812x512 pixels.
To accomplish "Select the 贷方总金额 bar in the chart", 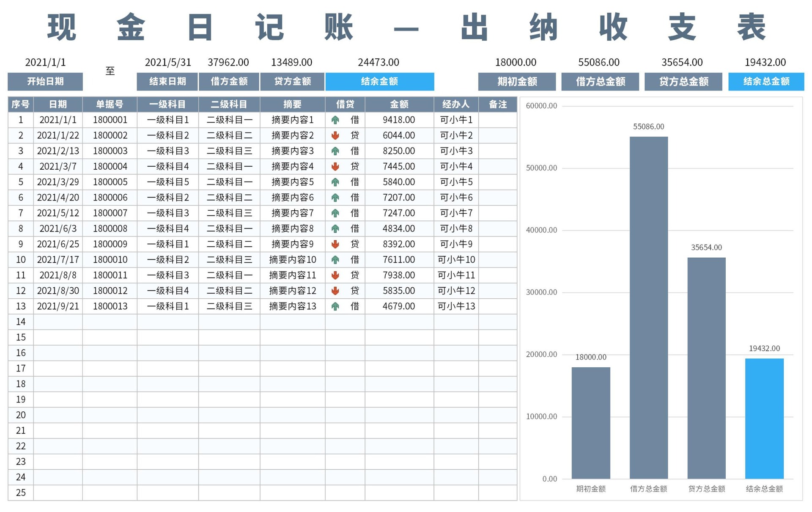I will [x=706, y=368].
